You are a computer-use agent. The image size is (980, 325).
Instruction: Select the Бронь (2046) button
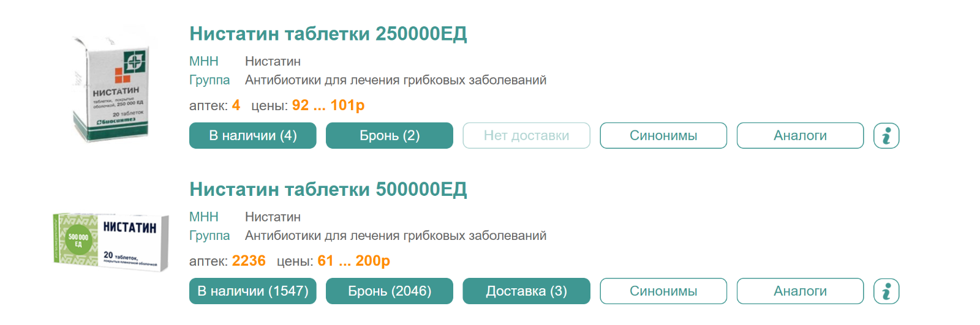(x=390, y=291)
